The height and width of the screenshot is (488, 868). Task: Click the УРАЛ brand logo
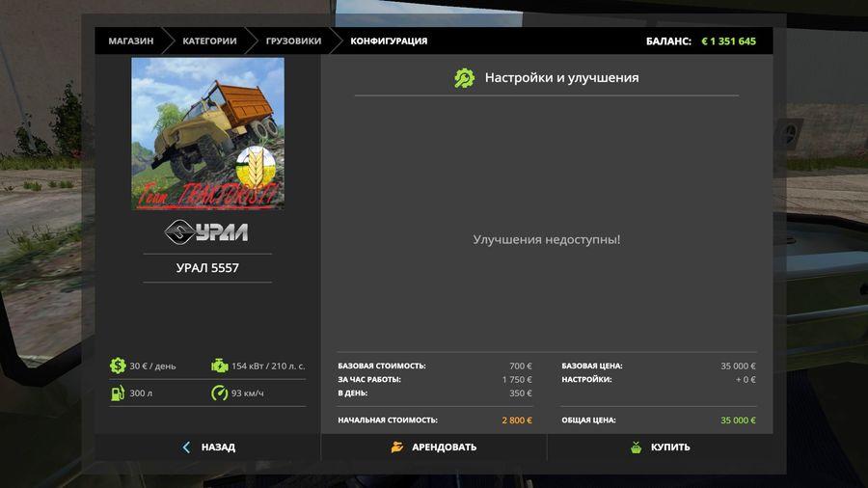206,231
